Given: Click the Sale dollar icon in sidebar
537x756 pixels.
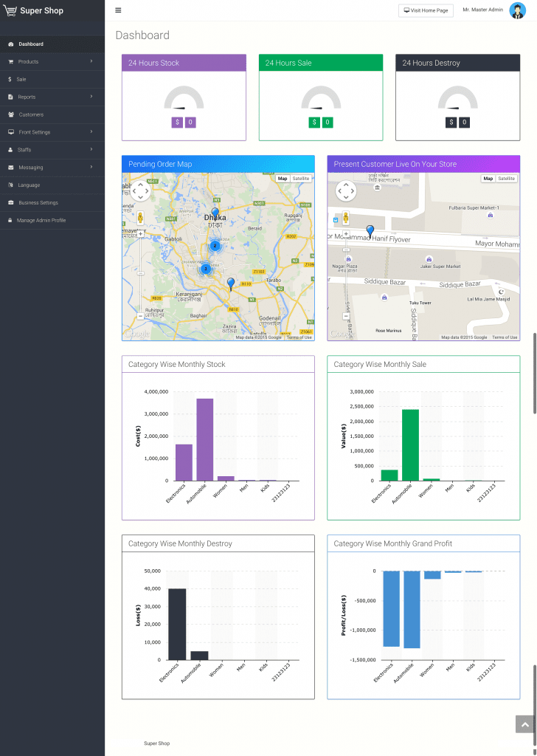Looking at the screenshot, I should point(10,79).
